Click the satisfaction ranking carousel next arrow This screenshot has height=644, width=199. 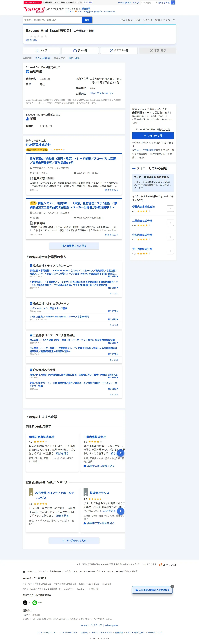(x=121, y=511)
